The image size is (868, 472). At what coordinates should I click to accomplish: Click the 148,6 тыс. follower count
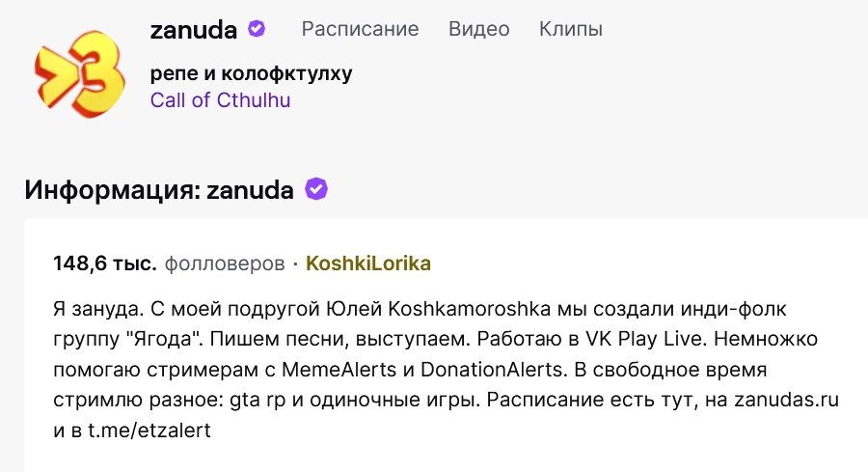point(105,264)
